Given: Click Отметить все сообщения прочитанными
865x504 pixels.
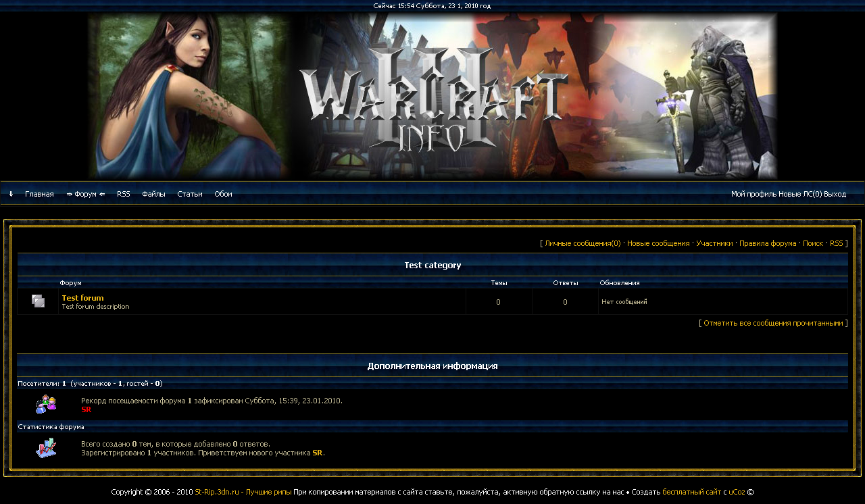Looking at the screenshot, I should click(773, 323).
